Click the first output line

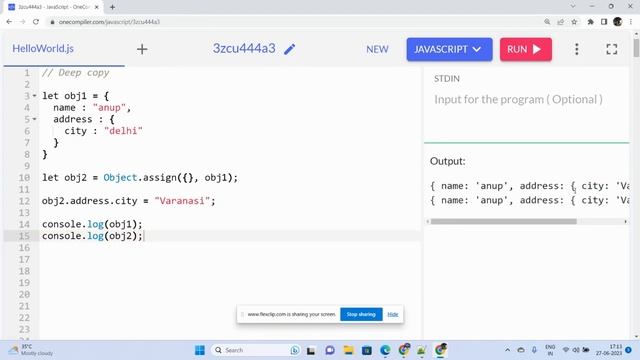(529, 186)
